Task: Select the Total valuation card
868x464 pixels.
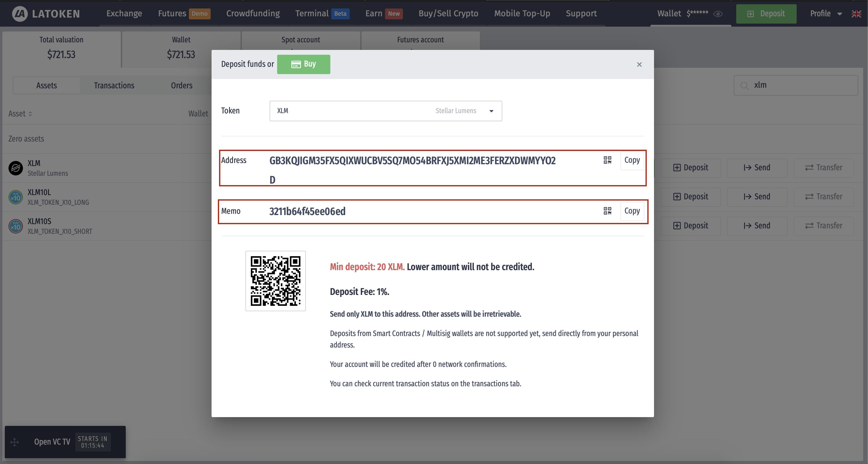Action: (61, 50)
